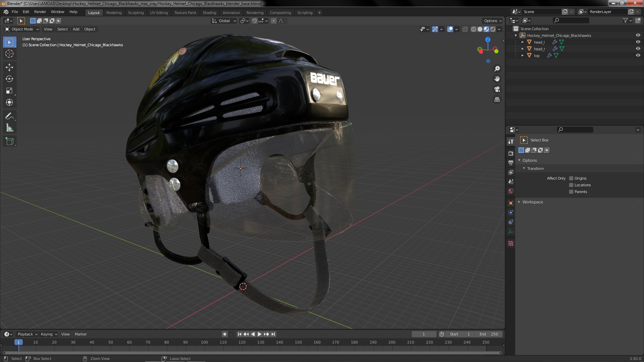The height and width of the screenshot is (362, 644).
Task: Hide top object in outliner
Action: pos(638,55)
